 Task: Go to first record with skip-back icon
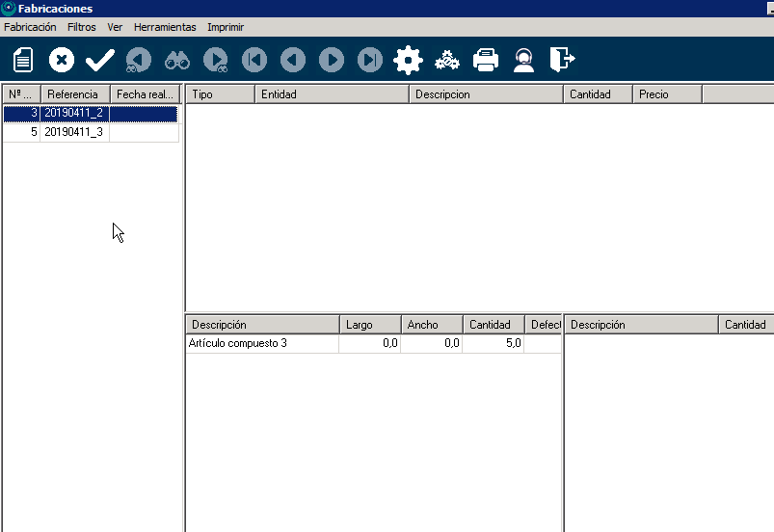[x=254, y=61]
